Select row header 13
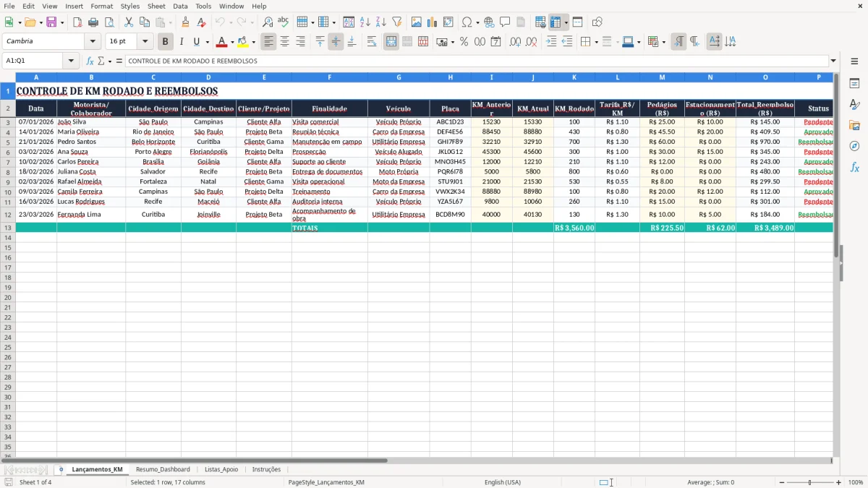Image resolution: width=868 pixels, height=488 pixels. pos(8,228)
